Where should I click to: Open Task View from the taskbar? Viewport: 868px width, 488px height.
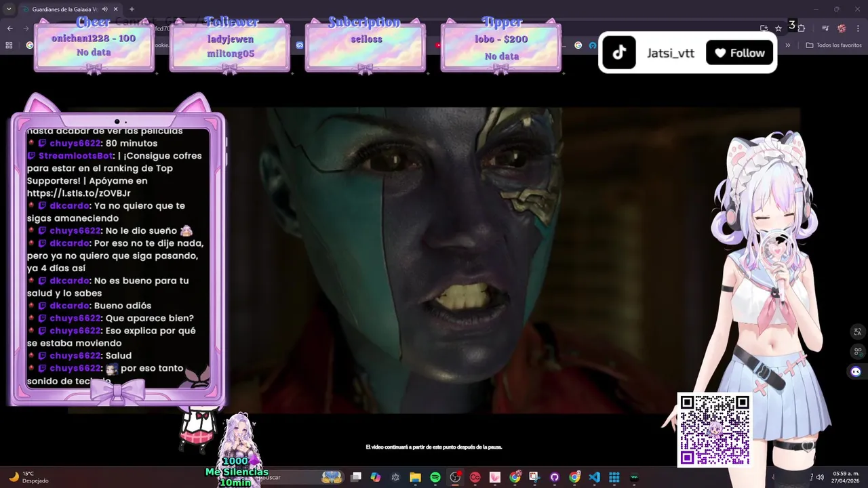[356, 477]
